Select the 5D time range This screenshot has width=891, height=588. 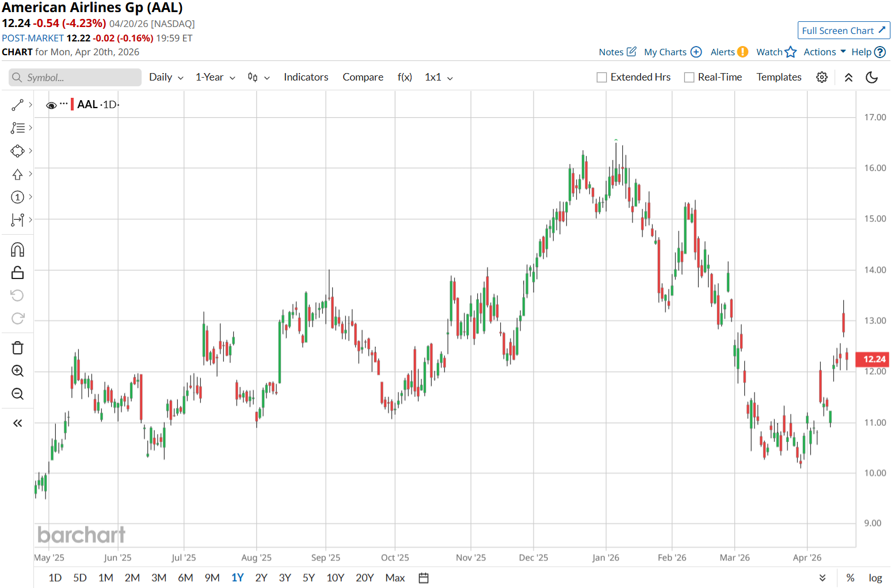click(x=80, y=578)
